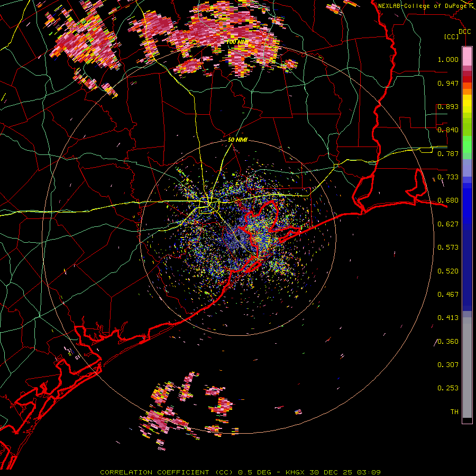Pick the orange segment of the color bar

(x=467, y=91)
